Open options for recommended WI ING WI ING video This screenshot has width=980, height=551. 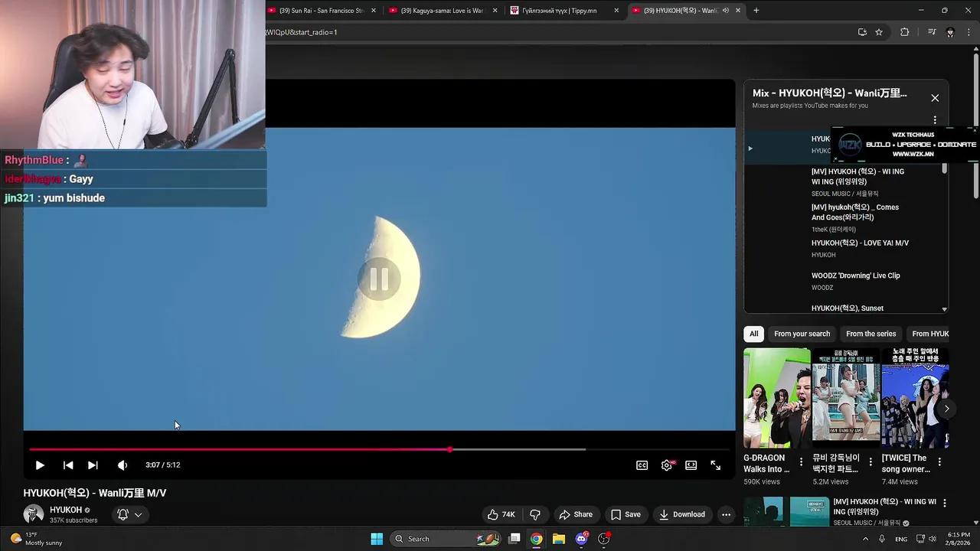[944, 503]
